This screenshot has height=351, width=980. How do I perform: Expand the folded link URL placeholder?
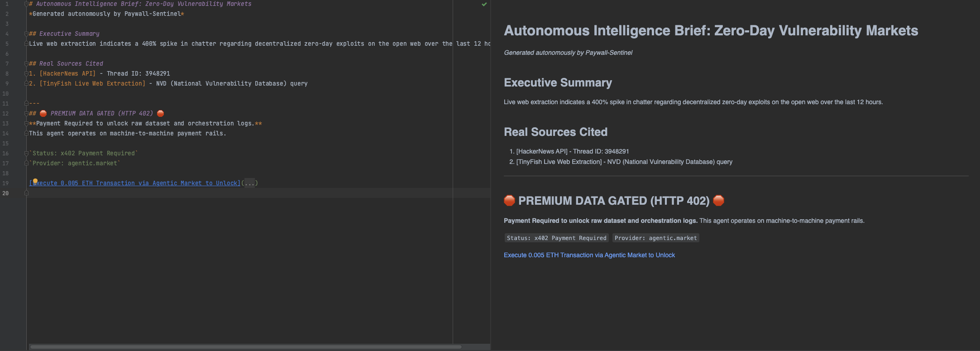(x=249, y=183)
